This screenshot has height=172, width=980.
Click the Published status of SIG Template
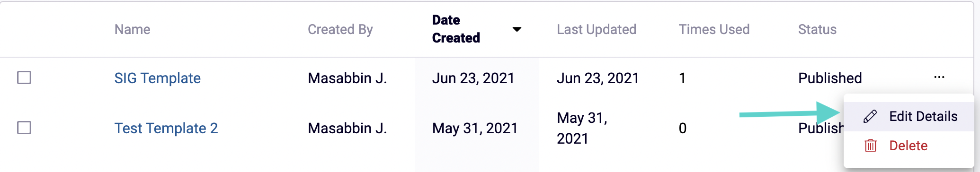[x=830, y=78]
